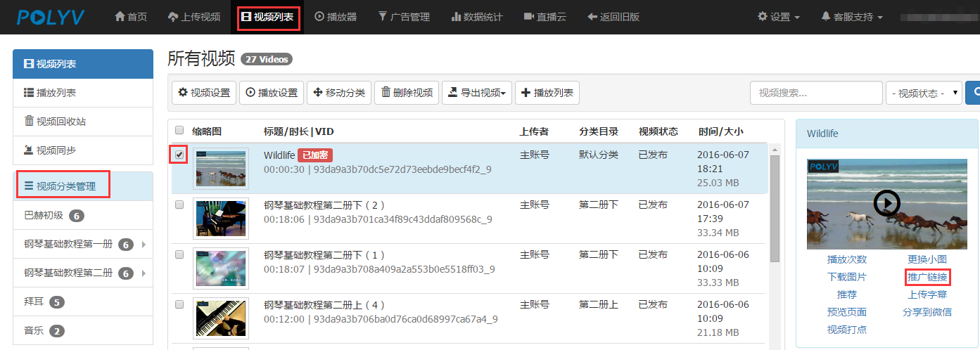
Task: Open the 视频状态 filter dropdown
Action: point(924,93)
